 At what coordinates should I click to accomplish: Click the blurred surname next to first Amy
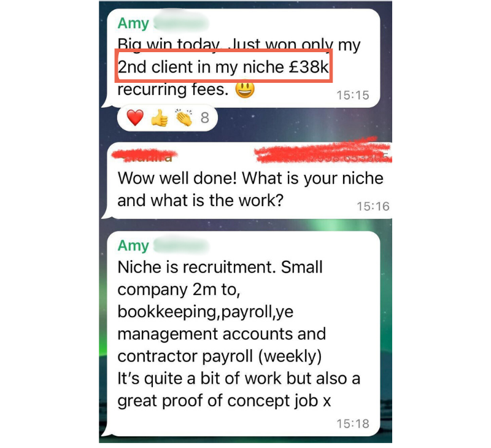(x=180, y=23)
